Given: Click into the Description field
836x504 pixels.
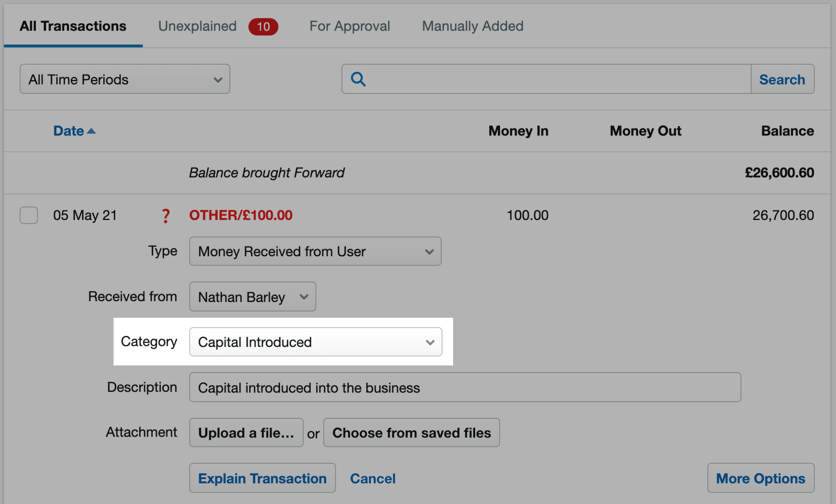Looking at the screenshot, I should click(465, 387).
